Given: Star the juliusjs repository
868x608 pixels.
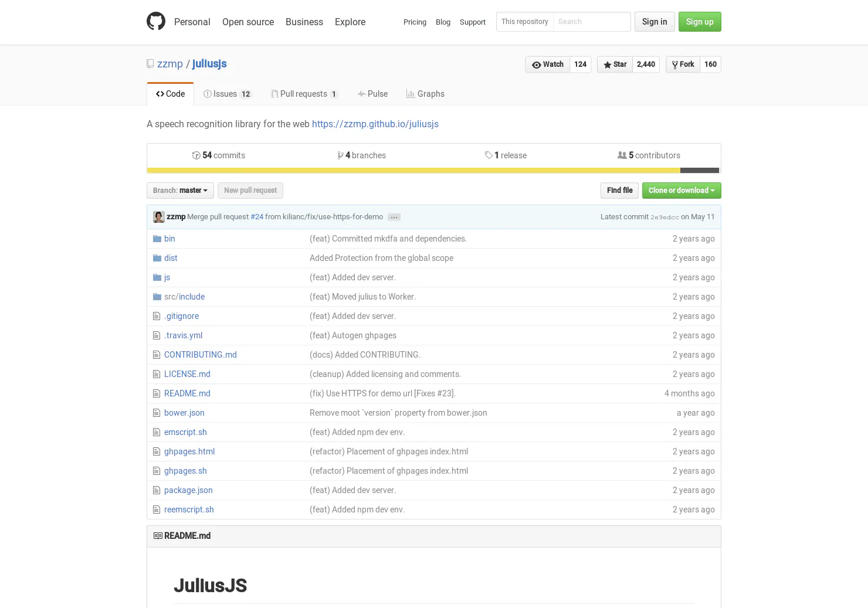Looking at the screenshot, I should point(615,64).
